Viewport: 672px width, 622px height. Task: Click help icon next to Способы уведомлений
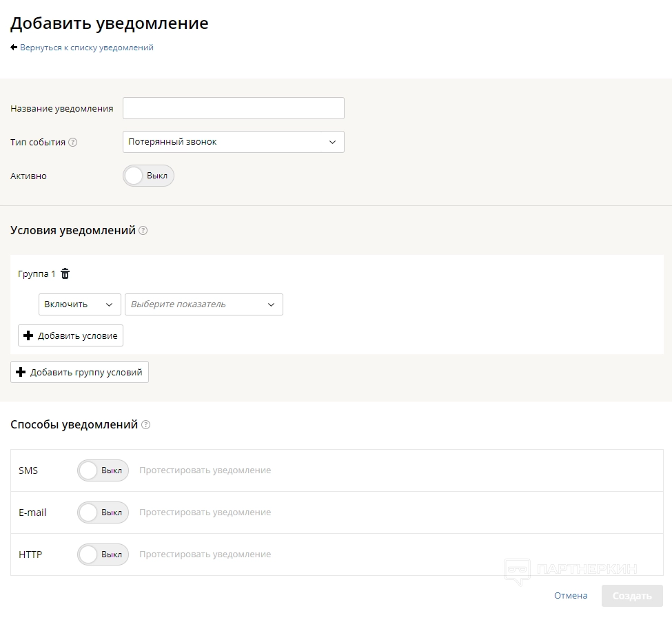[x=145, y=425]
